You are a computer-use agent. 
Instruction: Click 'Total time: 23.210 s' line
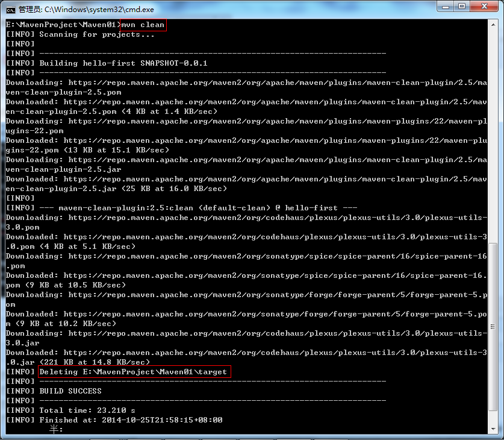point(87,410)
